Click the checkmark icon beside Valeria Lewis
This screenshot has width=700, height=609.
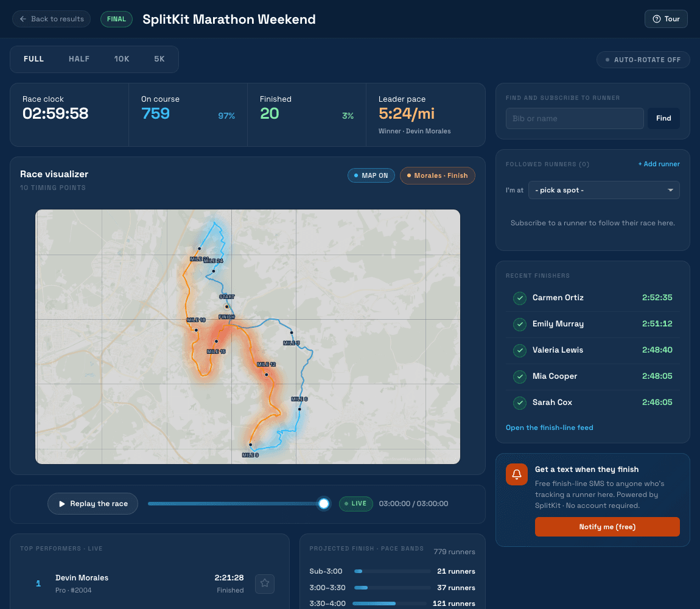(x=520, y=350)
